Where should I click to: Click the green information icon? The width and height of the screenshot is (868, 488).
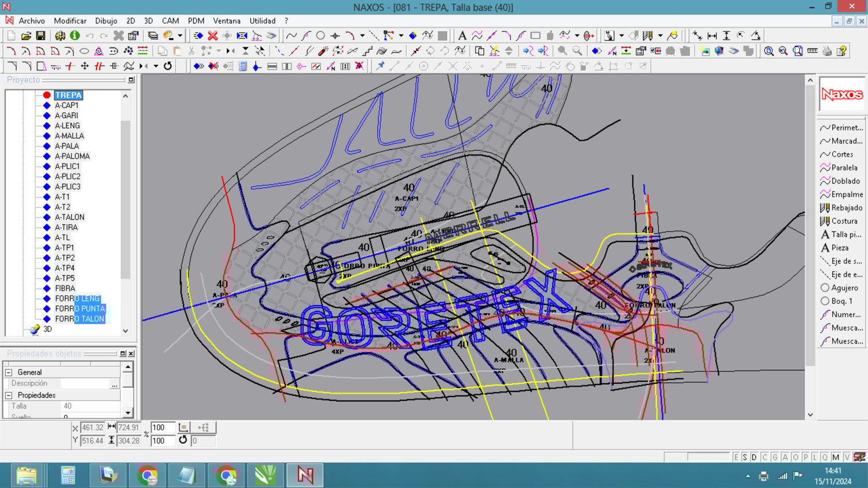[x=75, y=36]
